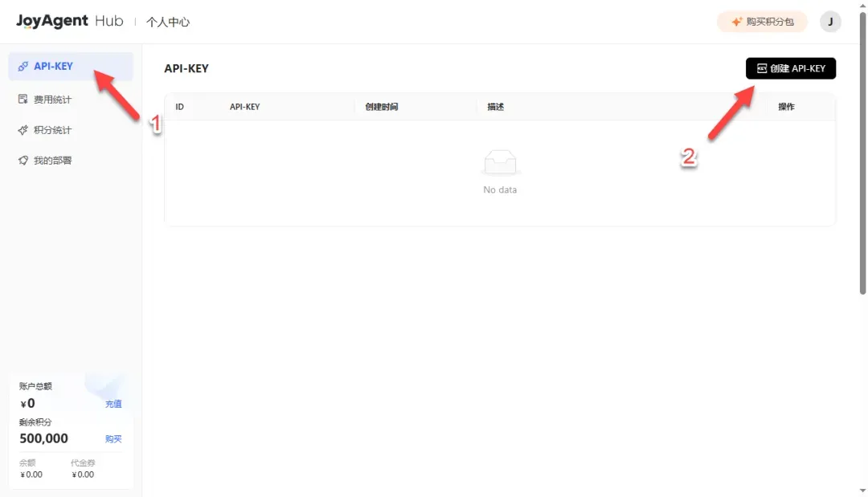868x497 pixels.
Task: Click the scrollbar down arrow
Action: [x=862, y=491]
